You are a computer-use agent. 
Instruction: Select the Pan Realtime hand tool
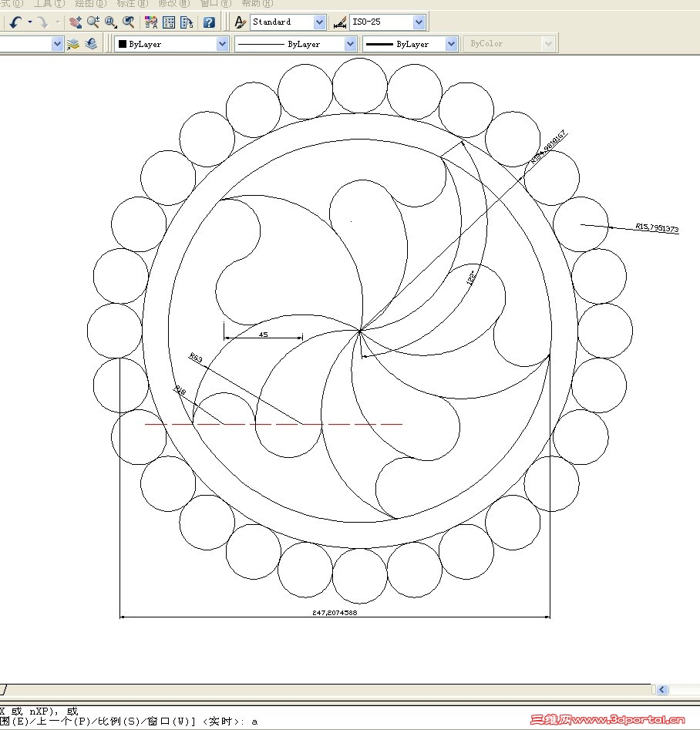(76, 22)
